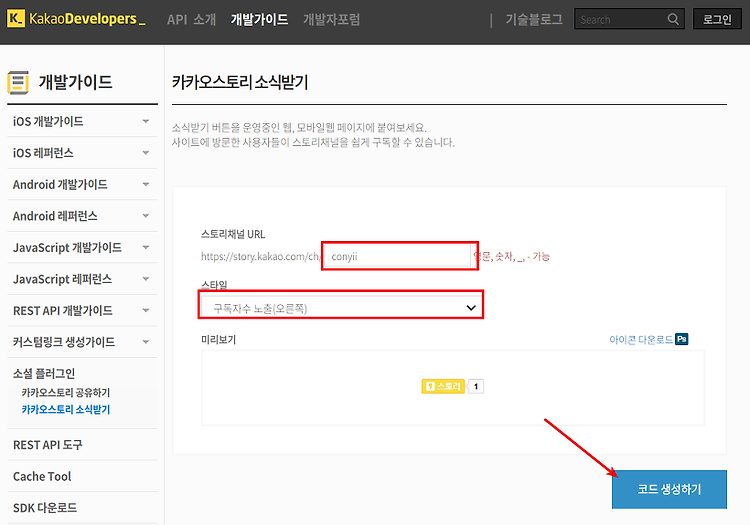Click the search magnifier icon
Viewport: 750px width, 525px height.
[x=673, y=19]
